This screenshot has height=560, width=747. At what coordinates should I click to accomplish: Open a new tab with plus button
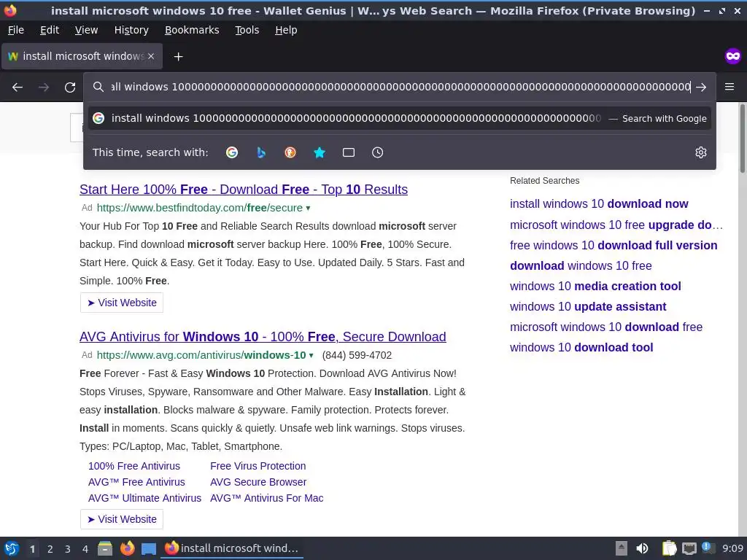pos(178,57)
